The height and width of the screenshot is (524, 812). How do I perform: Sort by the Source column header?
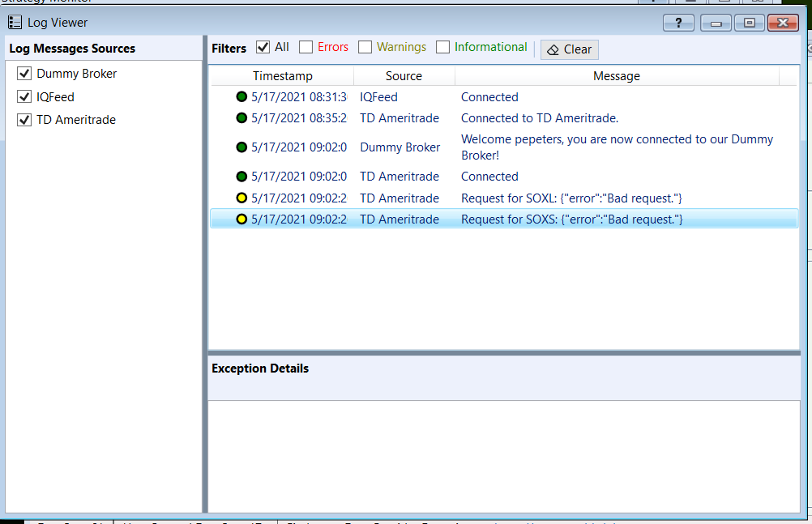coord(404,76)
